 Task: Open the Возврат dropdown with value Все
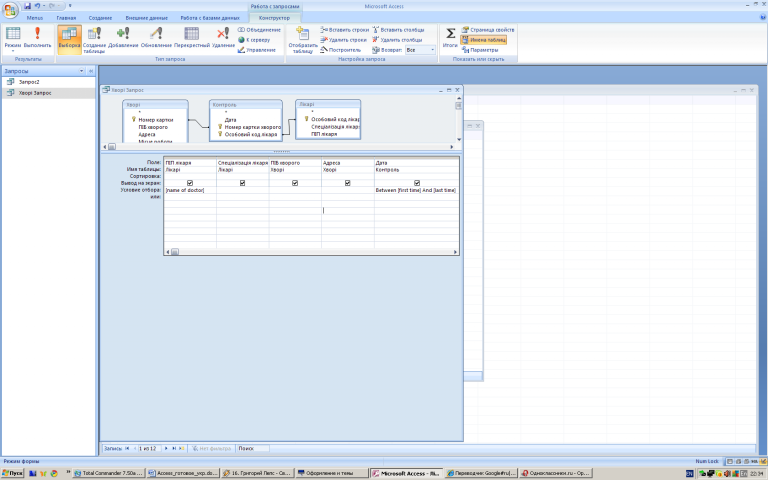[419, 49]
